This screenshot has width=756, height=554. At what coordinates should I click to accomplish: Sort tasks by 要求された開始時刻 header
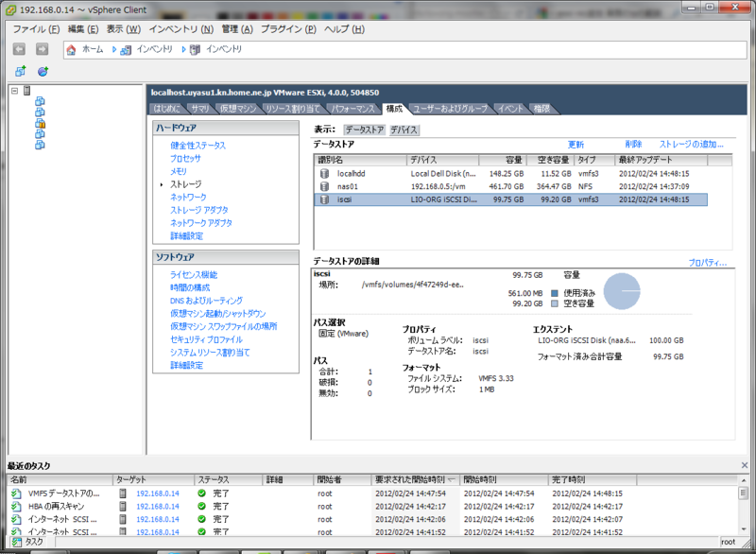(x=415, y=479)
